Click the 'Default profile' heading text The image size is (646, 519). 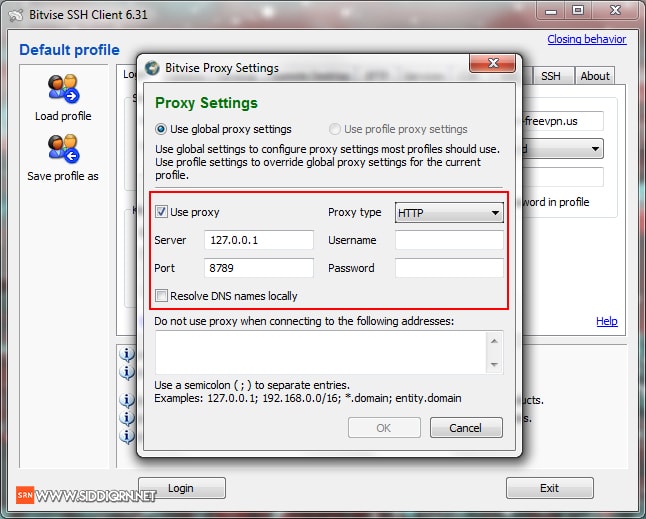(x=69, y=50)
